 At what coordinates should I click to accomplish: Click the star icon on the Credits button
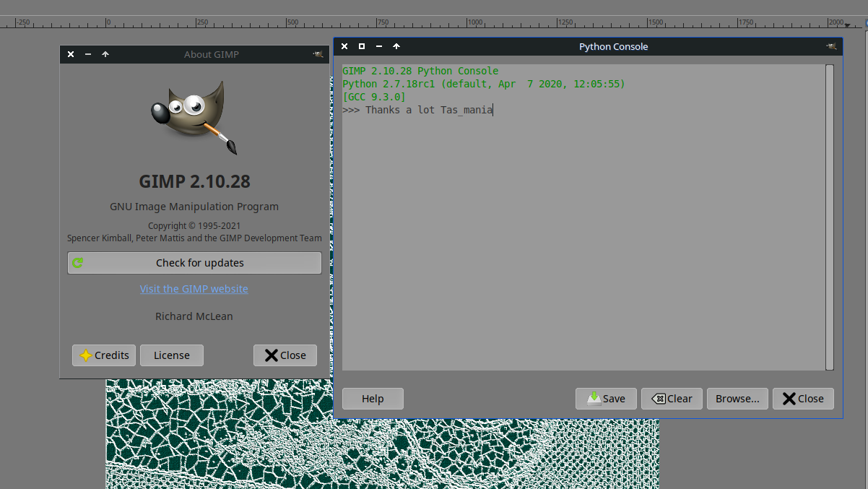pos(86,355)
